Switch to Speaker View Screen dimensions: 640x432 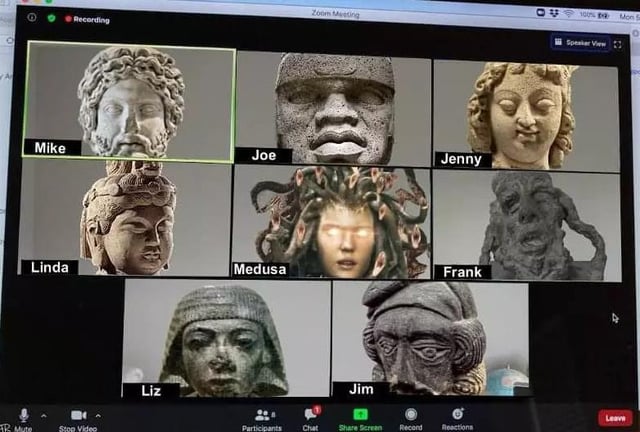(x=580, y=42)
